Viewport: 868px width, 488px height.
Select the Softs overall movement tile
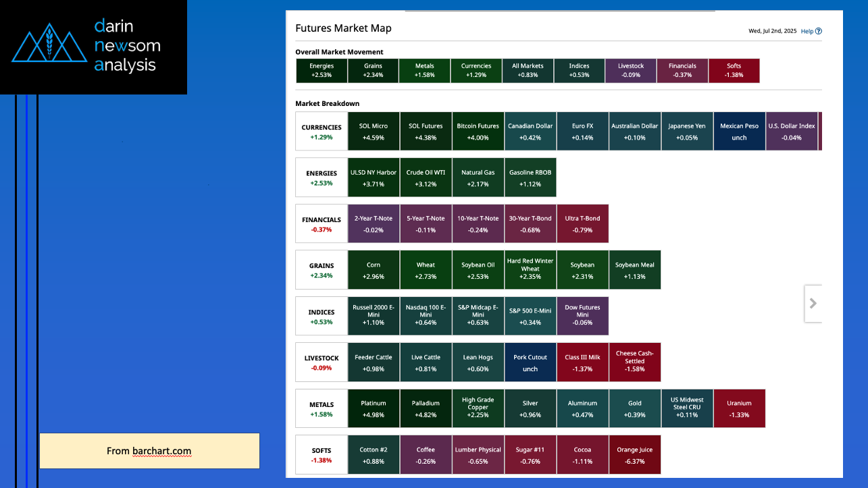point(734,71)
